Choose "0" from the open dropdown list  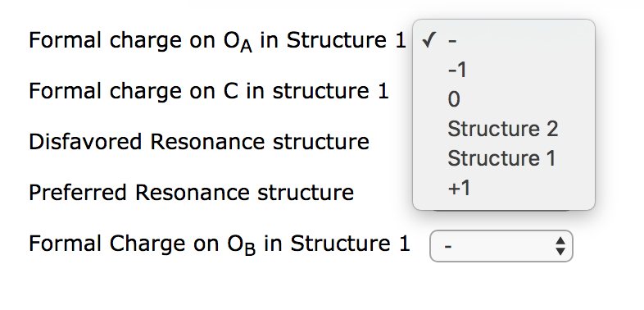point(504,100)
